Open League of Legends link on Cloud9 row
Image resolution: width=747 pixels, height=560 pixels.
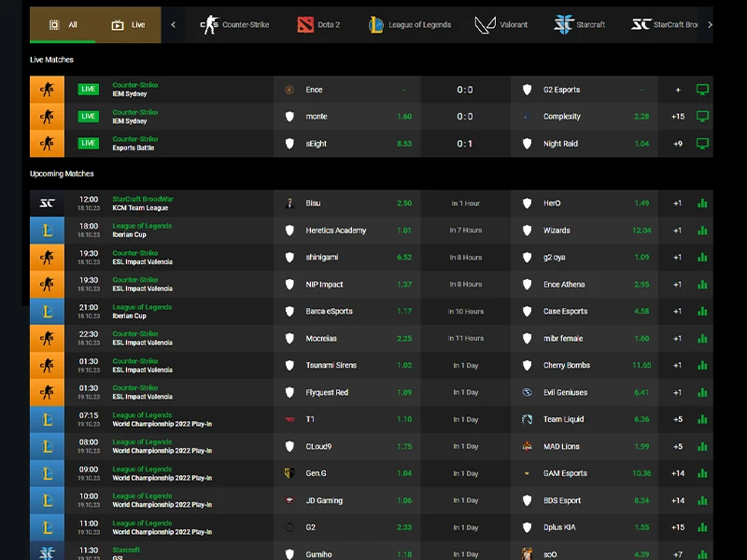(x=142, y=441)
